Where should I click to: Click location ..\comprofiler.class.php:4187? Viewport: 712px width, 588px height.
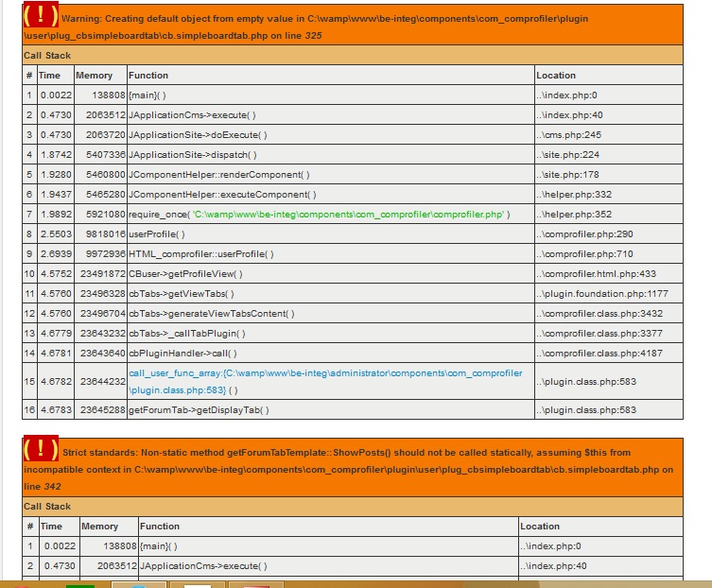599,354
